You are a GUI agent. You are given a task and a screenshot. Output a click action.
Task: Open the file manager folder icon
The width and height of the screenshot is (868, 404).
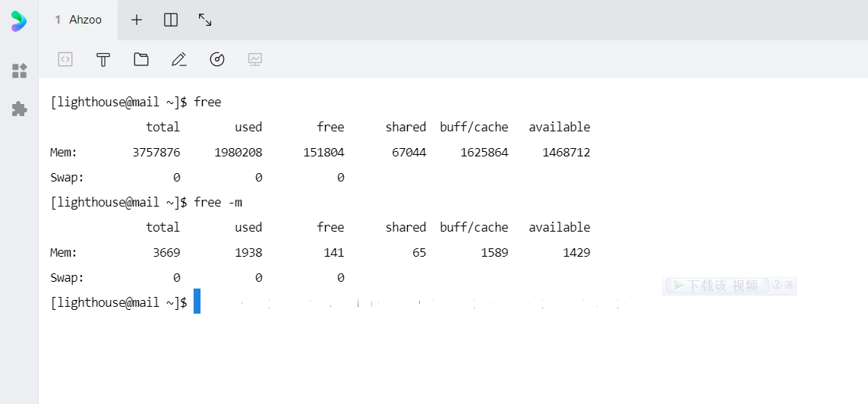tap(141, 59)
